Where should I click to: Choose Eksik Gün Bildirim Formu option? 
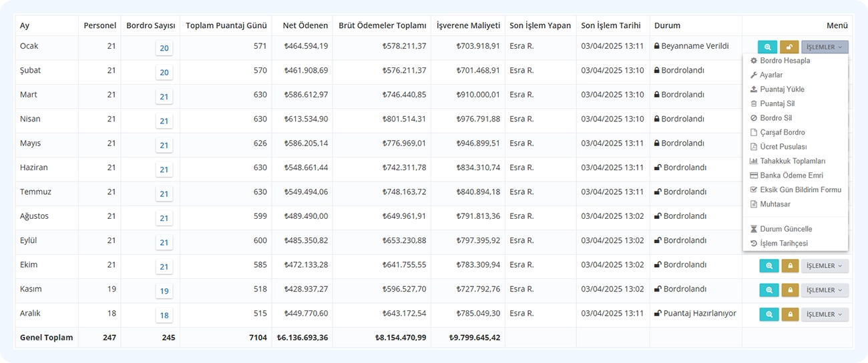point(795,190)
